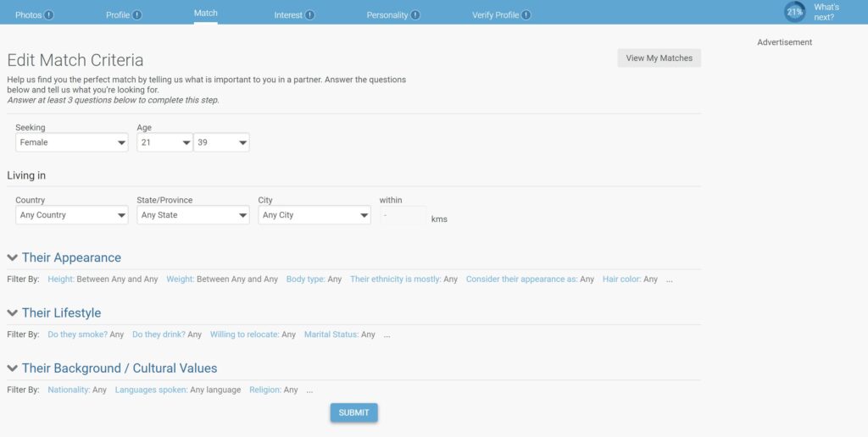The image size is (868, 437).
Task: Switch to the Match tab
Action: 206,14
